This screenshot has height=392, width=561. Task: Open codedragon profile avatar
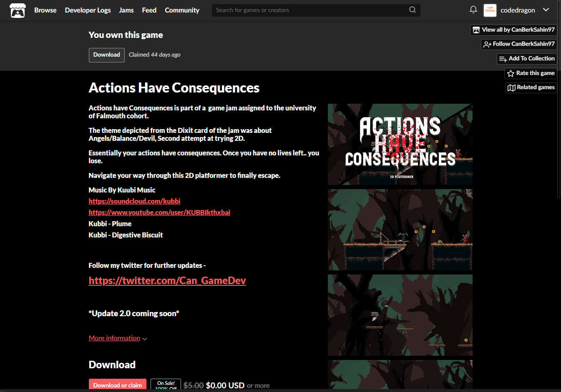[x=490, y=10]
